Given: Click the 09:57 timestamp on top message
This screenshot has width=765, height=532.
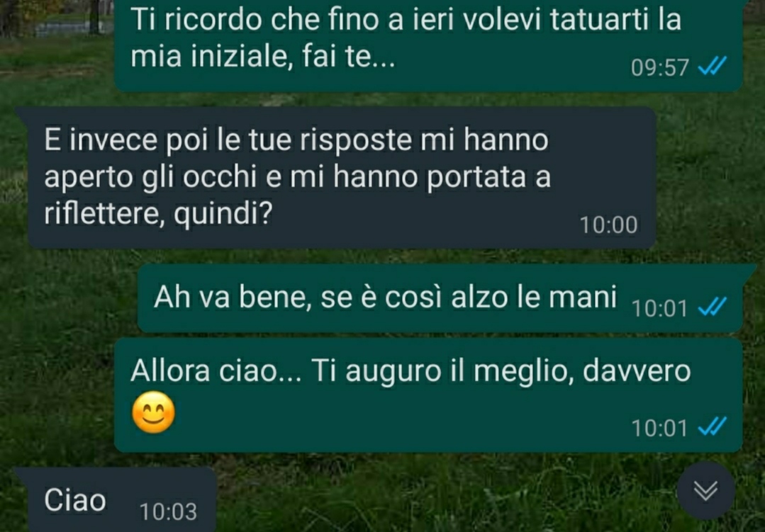Looking at the screenshot, I should pos(659,68).
